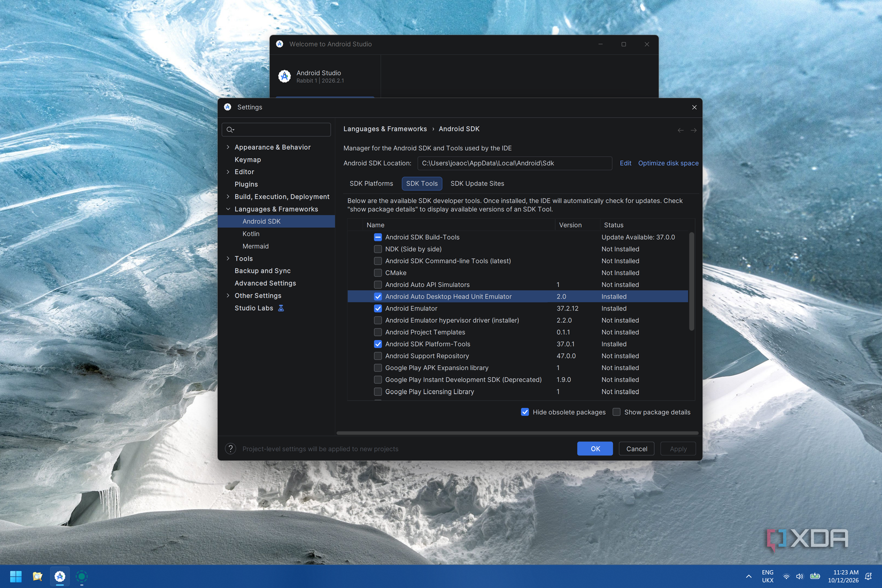This screenshot has height=588, width=882.
Task: Switch to the SDK Platforms tab
Action: coord(371,183)
